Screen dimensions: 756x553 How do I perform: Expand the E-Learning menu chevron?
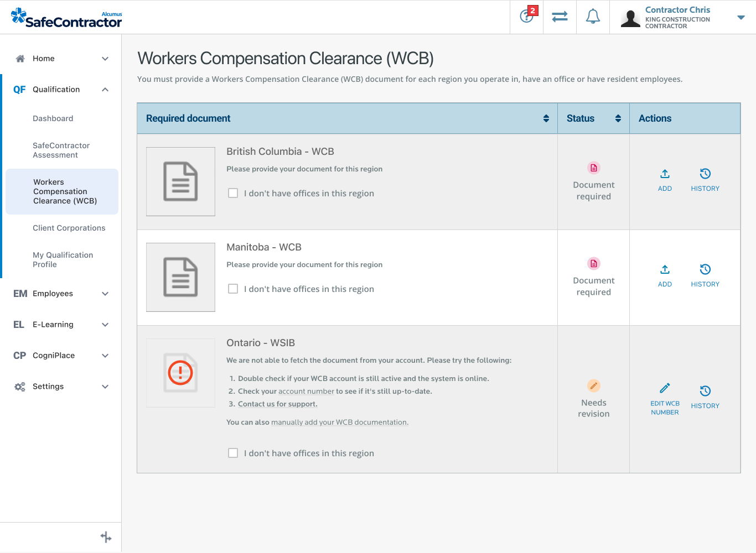point(105,325)
